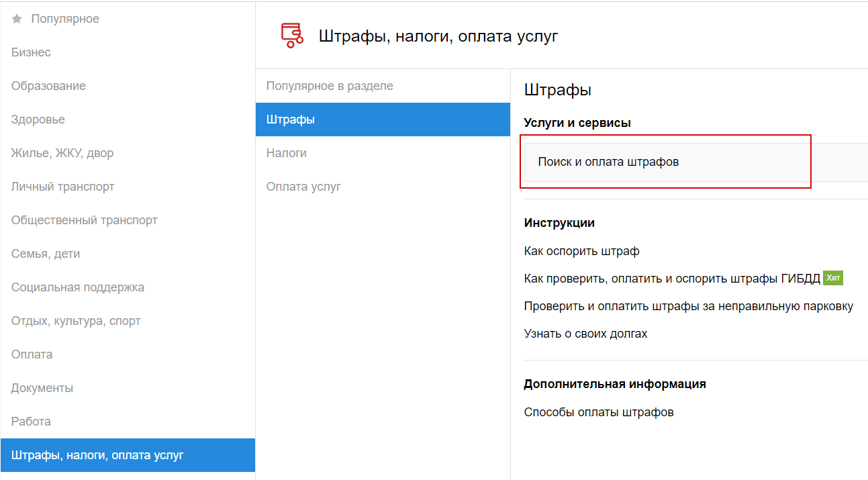The width and height of the screenshot is (868, 480).
Task: Click Узнать о своих долгах link
Action: coord(585,334)
